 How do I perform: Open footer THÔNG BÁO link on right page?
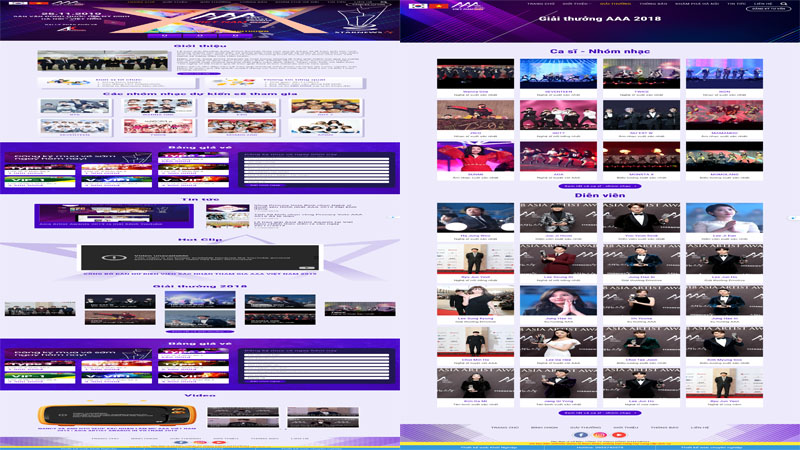pos(664,428)
